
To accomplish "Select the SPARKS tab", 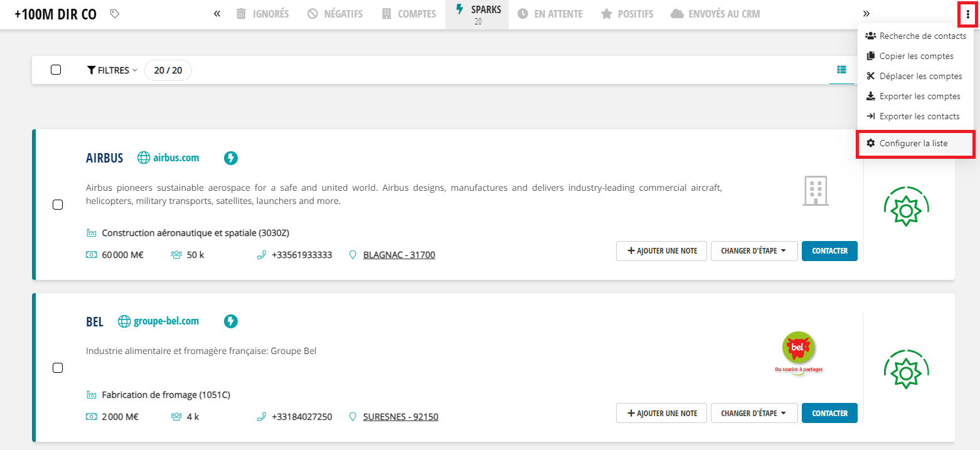I will tap(478, 14).
